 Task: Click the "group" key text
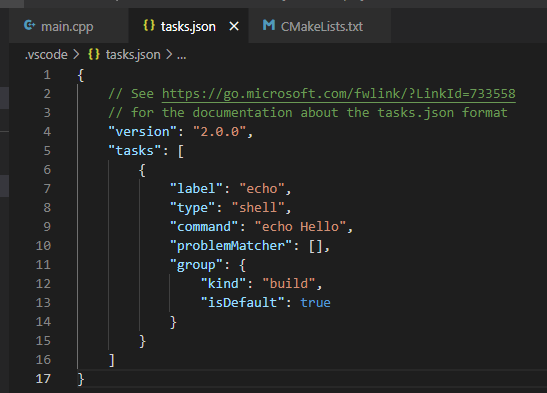(196, 265)
